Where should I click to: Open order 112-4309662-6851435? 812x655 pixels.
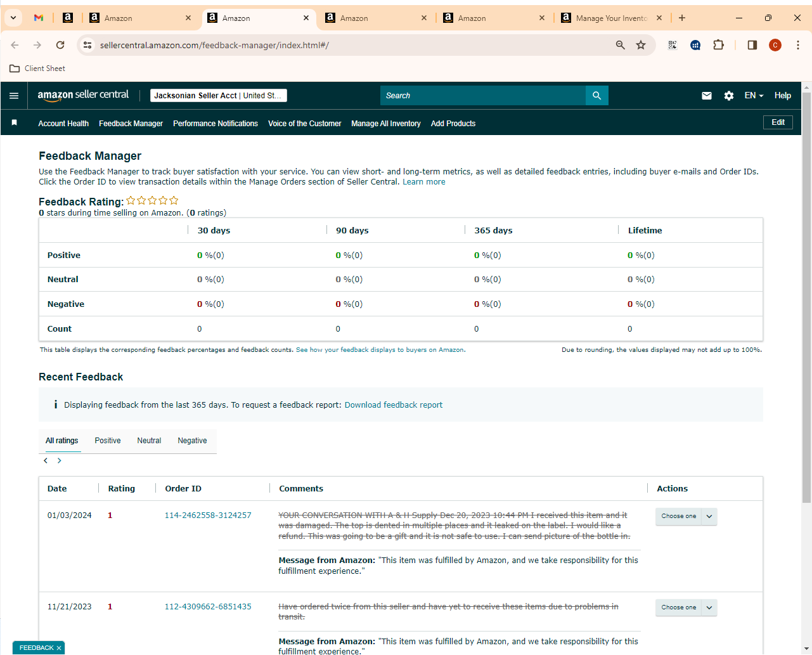pos(208,607)
